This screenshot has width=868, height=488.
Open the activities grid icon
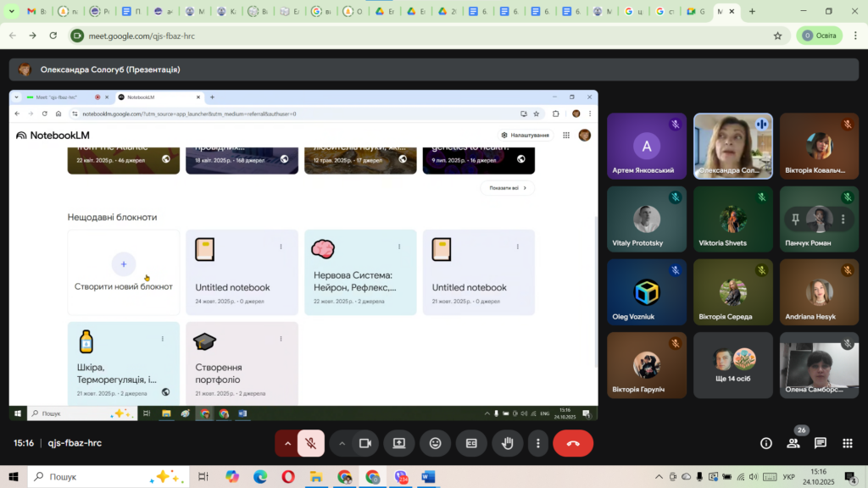click(847, 443)
